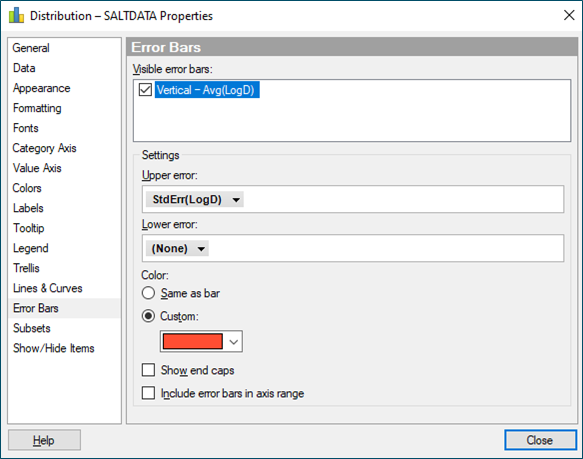The image size is (583, 459).
Task: Choose the Custom color option
Action: [170, 317]
